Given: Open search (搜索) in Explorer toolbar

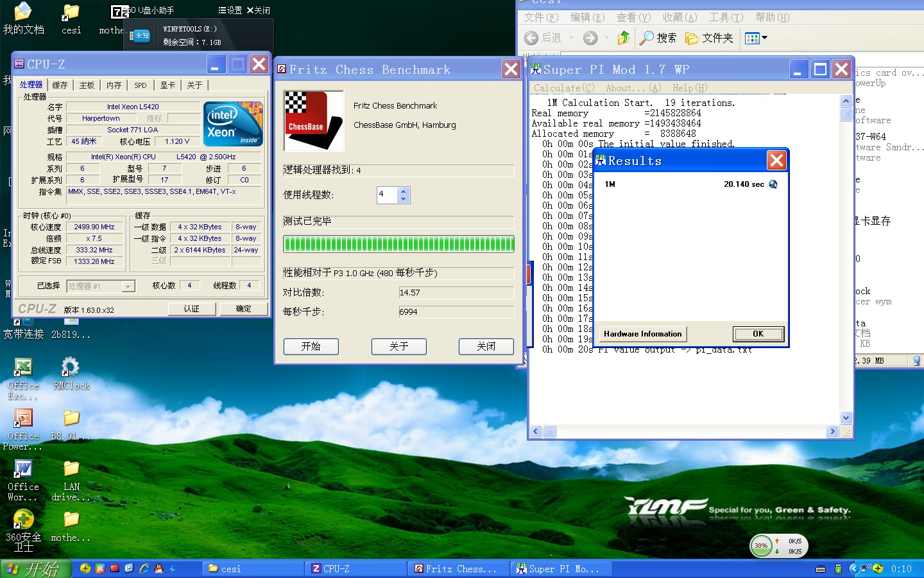Looking at the screenshot, I should (658, 38).
